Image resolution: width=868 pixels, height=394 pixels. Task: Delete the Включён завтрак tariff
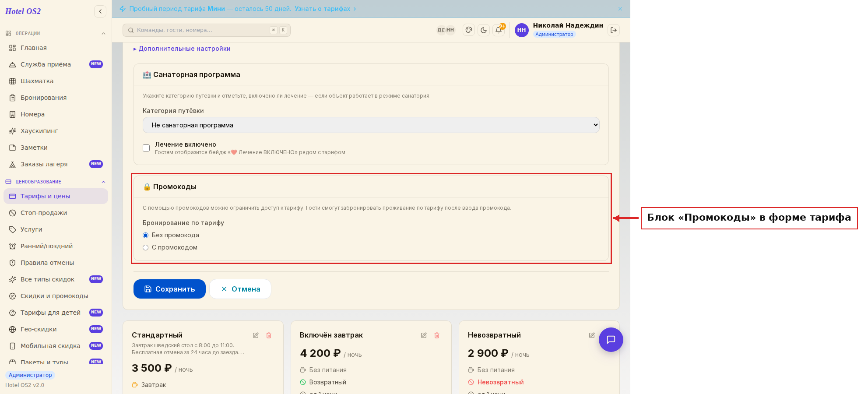pos(437,335)
